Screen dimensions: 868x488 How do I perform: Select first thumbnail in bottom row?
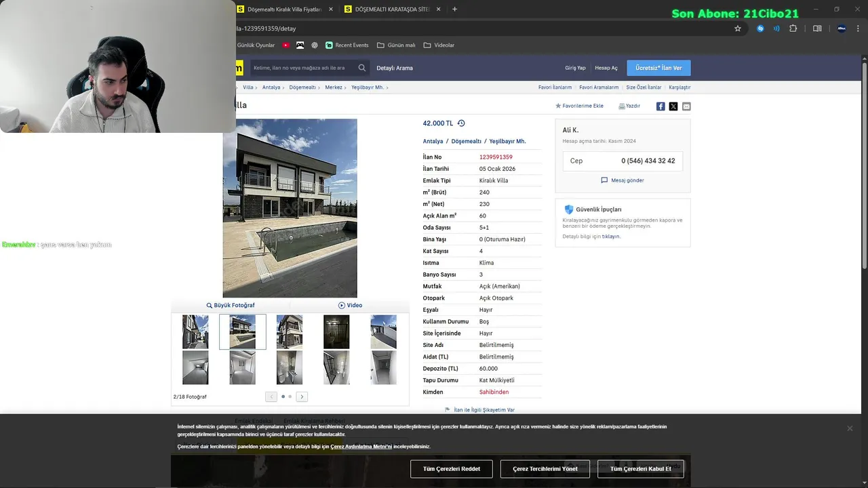pos(195,367)
